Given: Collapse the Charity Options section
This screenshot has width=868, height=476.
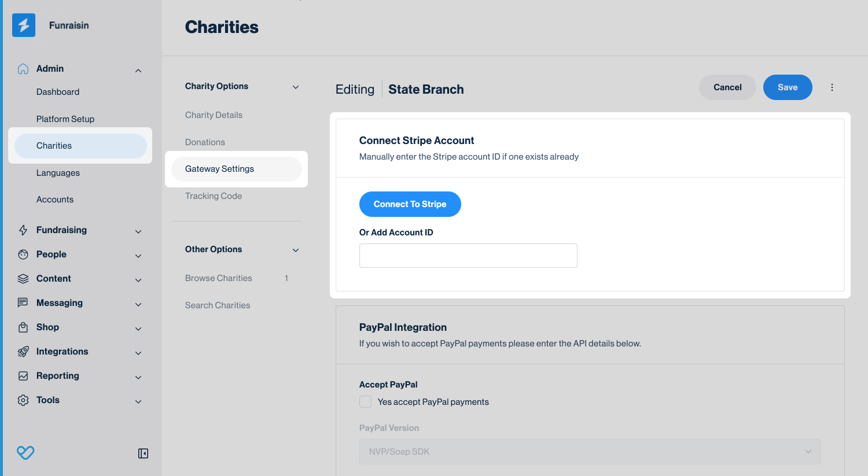Looking at the screenshot, I should point(296,87).
